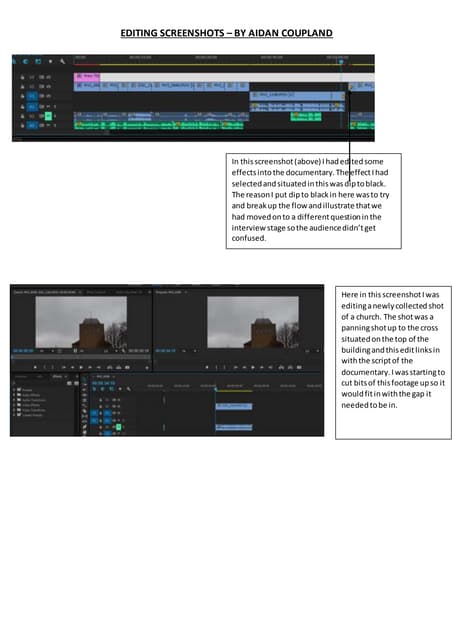Image resolution: width=453 pixels, height=640 pixels.
Task: Open the wrench timeline display settings
Action: 62,61
